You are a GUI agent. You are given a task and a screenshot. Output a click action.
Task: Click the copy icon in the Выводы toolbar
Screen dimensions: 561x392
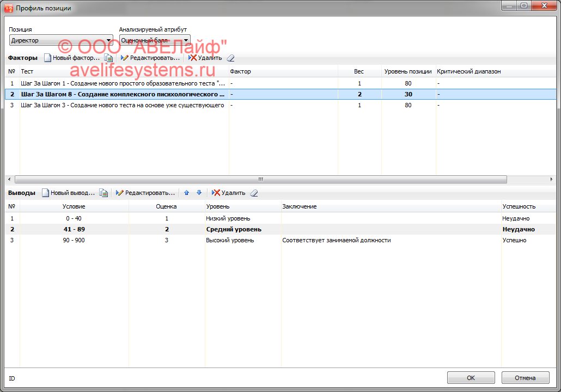(103, 193)
